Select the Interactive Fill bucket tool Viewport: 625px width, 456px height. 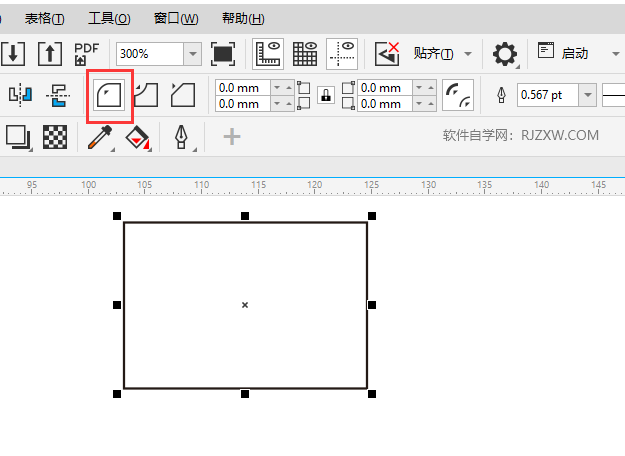138,138
